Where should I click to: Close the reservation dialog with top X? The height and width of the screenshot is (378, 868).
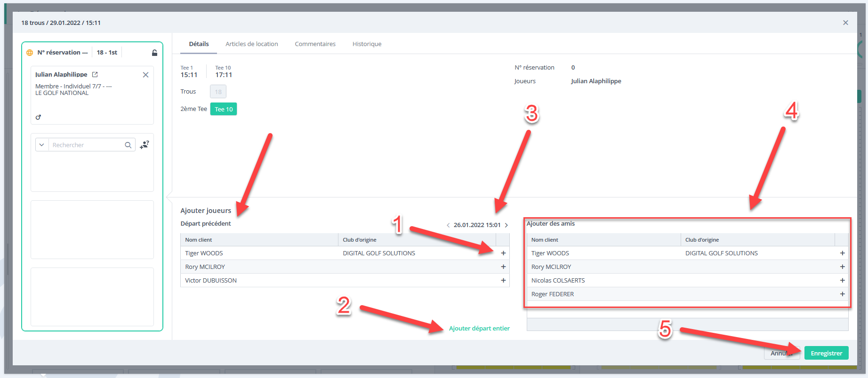[x=845, y=23]
